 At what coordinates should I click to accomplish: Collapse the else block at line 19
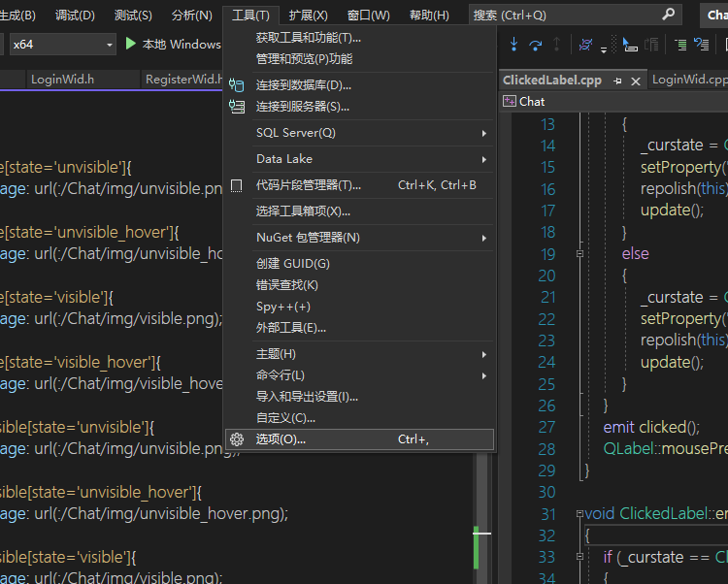[x=579, y=254]
